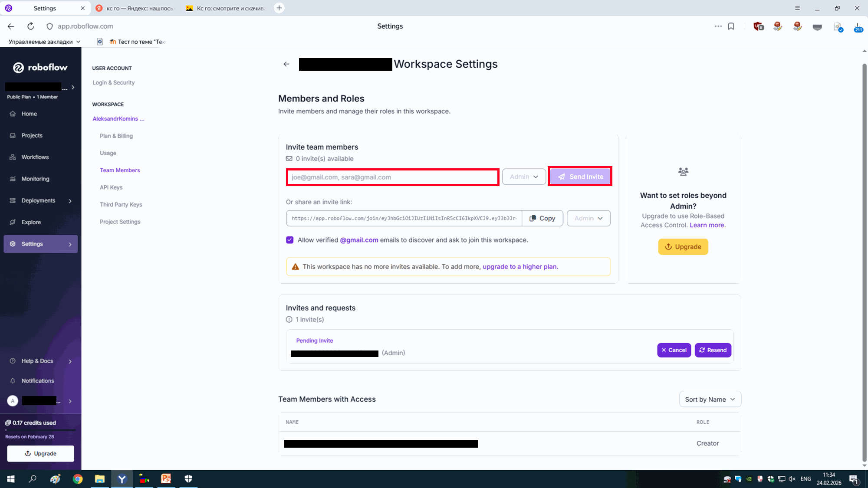The width and height of the screenshot is (868, 488).
Task: Copy the invite link
Action: 542,218
